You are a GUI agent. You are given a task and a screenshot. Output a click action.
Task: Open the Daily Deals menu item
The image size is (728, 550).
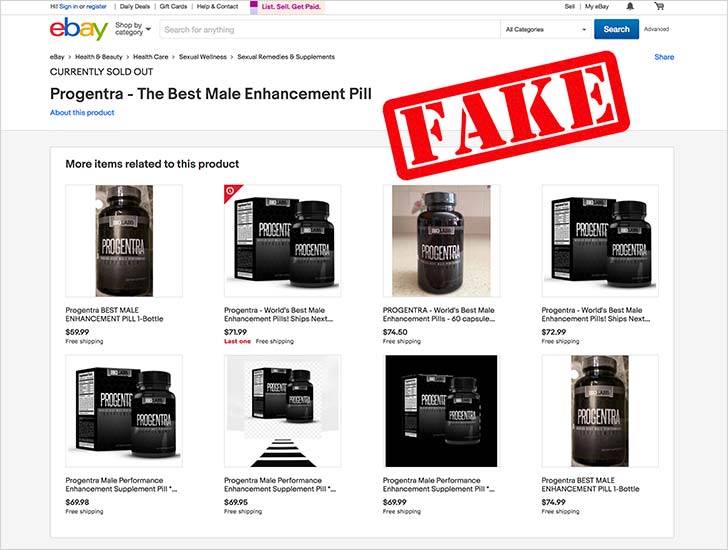click(x=135, y=6)
